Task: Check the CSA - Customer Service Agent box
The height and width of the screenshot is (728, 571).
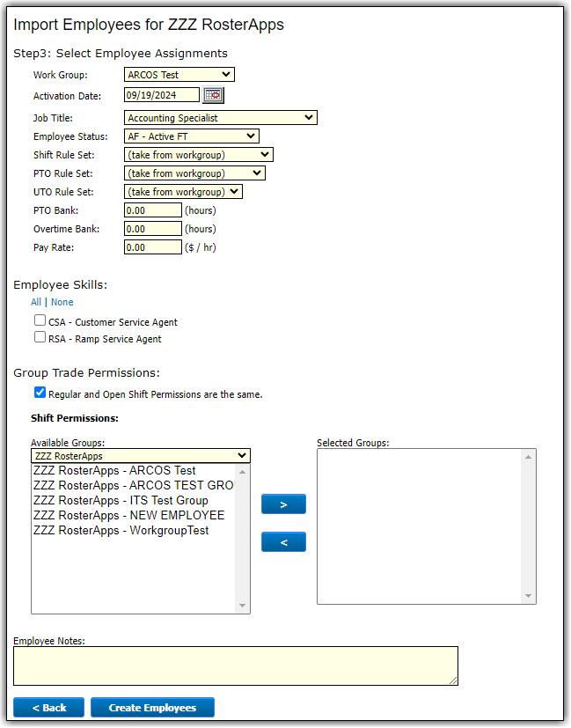Action: coord(40,321)
